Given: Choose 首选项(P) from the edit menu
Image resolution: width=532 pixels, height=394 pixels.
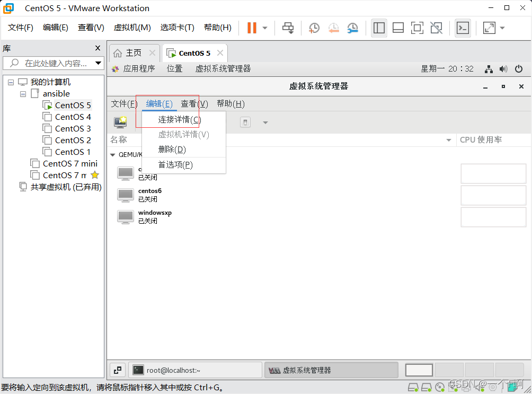Looking at the screenshot, I should click(x=184, y=165).
